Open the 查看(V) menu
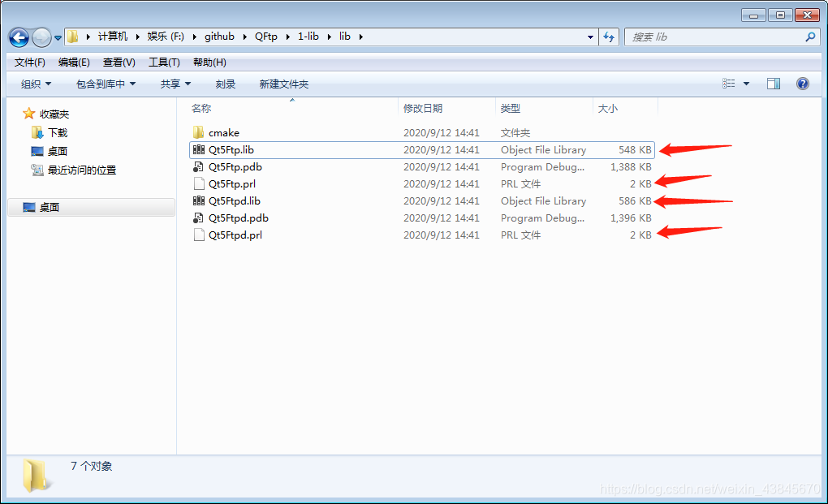 [119, 62]
